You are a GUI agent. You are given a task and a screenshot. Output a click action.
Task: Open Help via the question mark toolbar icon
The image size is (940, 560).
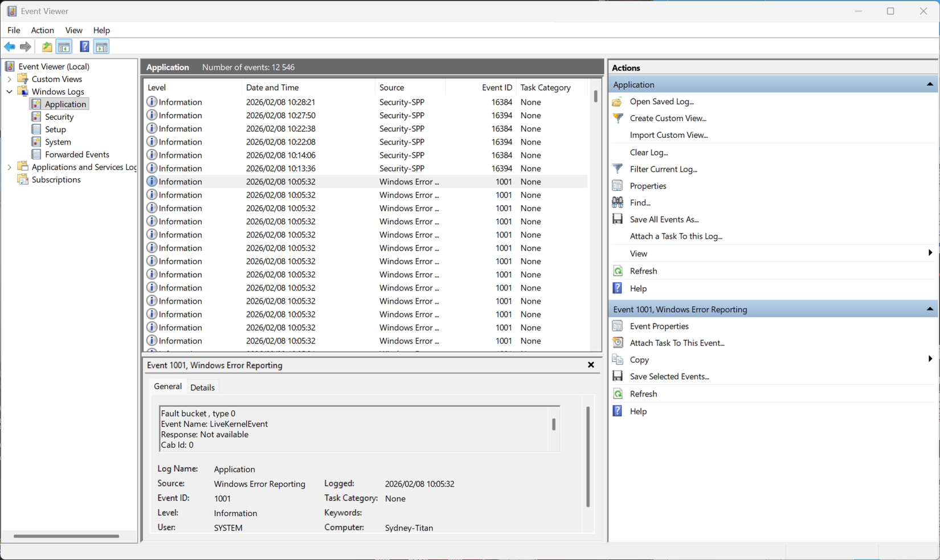[x=84, y=46]
